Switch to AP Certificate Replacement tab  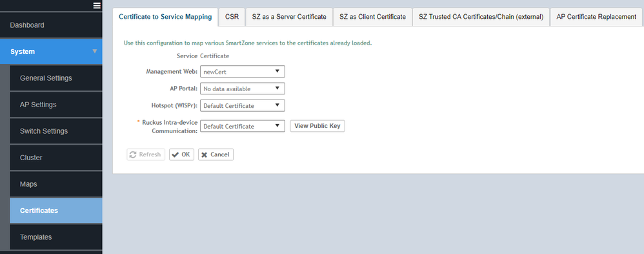coord(596,17)
